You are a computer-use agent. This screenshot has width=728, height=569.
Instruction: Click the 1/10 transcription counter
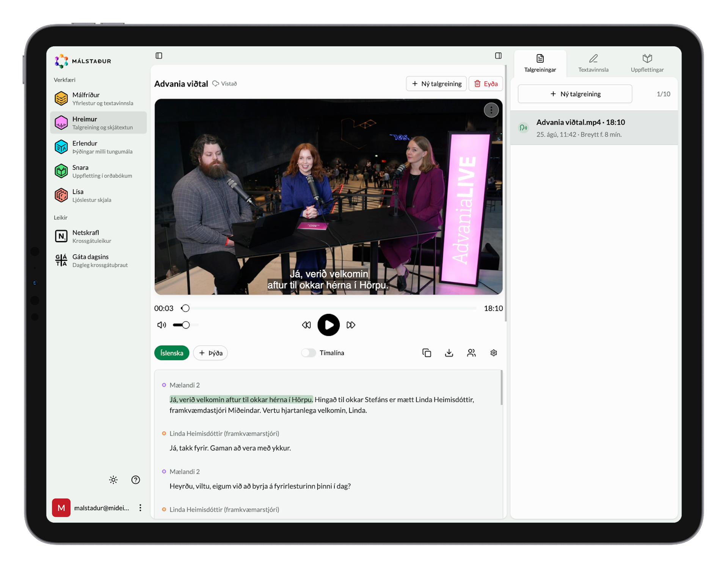pos(663,94)
